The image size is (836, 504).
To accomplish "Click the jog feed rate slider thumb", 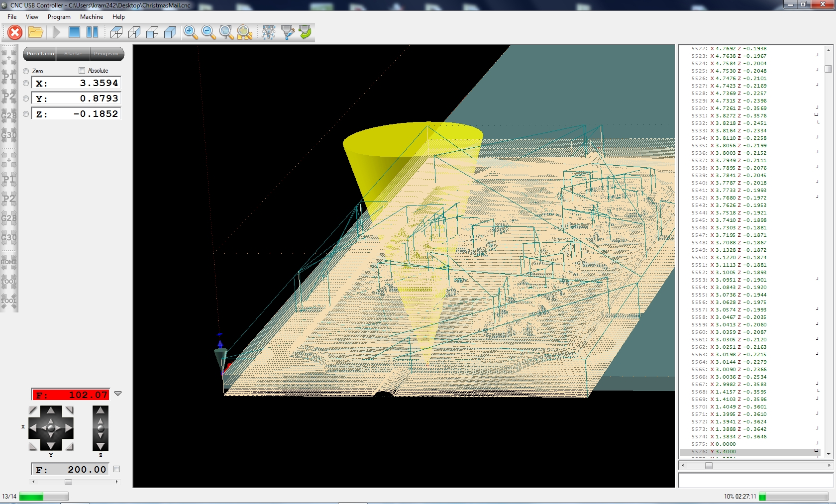I will pyautogui.click(x=68, y=482).
